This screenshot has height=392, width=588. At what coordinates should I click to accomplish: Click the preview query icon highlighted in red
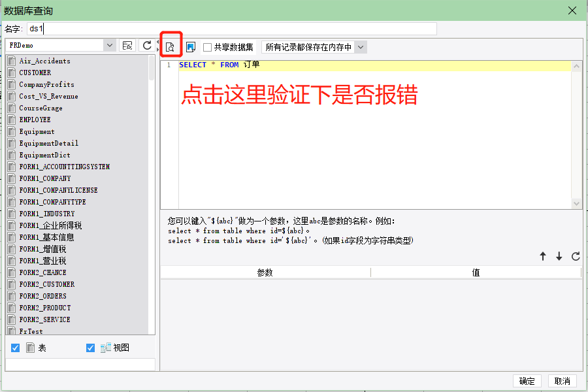coord(170,47)
